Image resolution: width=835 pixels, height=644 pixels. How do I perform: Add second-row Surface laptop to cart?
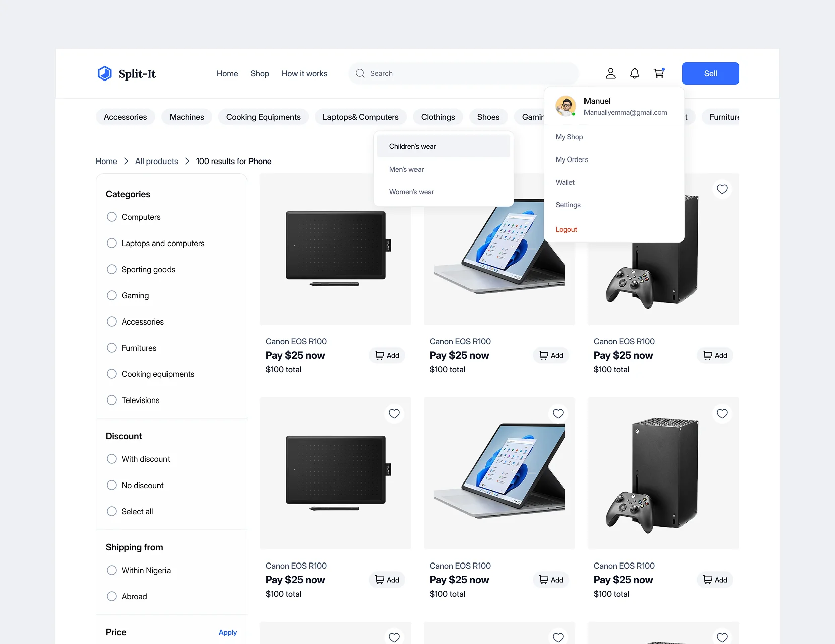pos(551,580)
